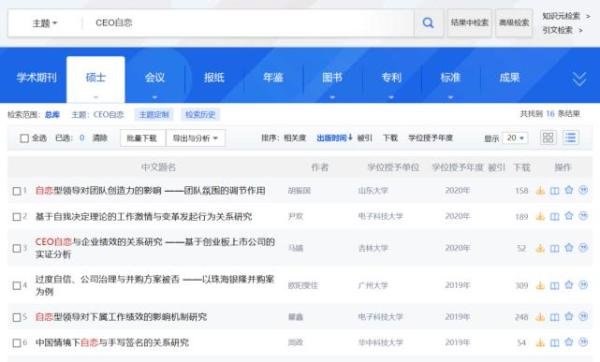Screen dimensions: 600x362
Task: Click the quote icon on row 4
Action: click(x=583, y=285)
